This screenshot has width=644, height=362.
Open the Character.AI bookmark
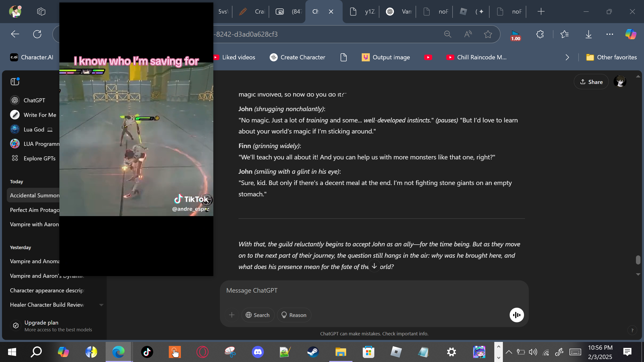(32, 57)
